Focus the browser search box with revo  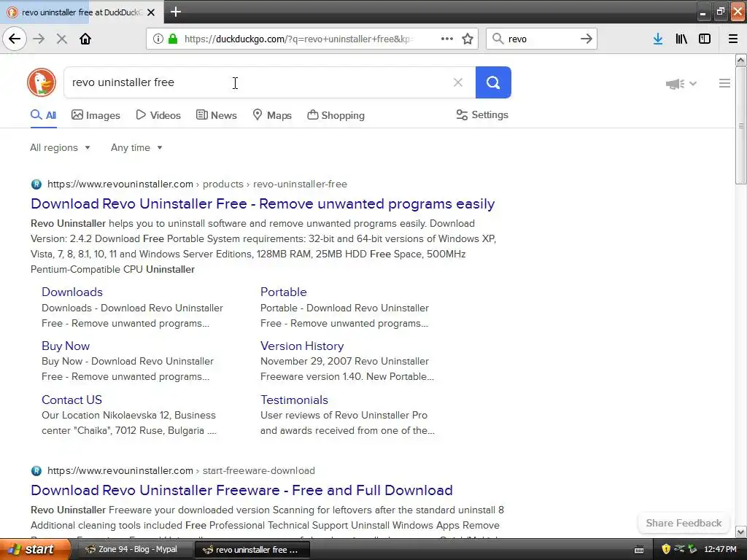coord(542,39)
